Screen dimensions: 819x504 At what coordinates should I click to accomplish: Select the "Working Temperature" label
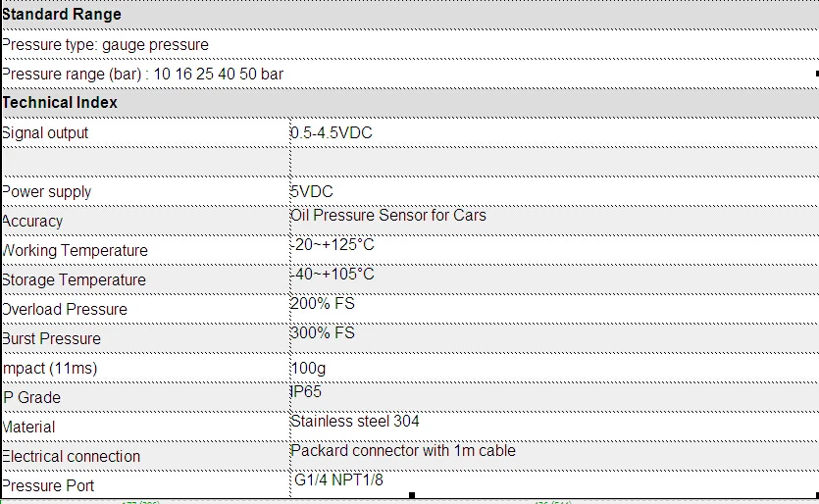click(x=75, y=250)
